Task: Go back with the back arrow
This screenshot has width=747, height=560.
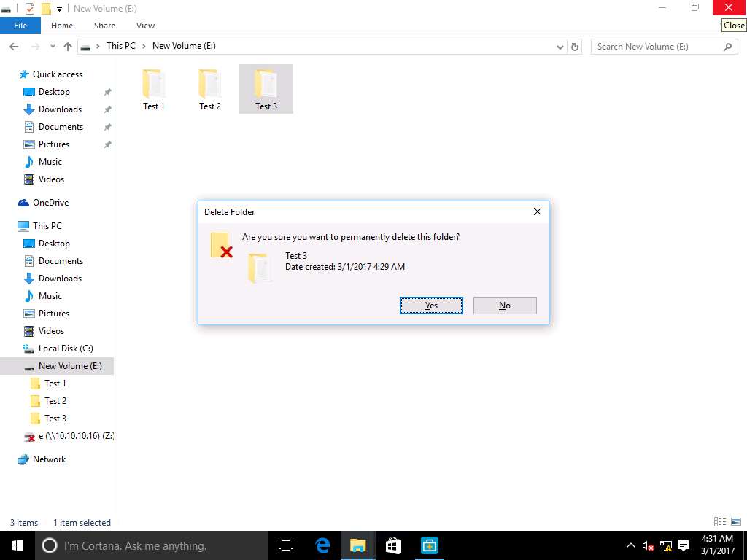Action: pos(15,47)
